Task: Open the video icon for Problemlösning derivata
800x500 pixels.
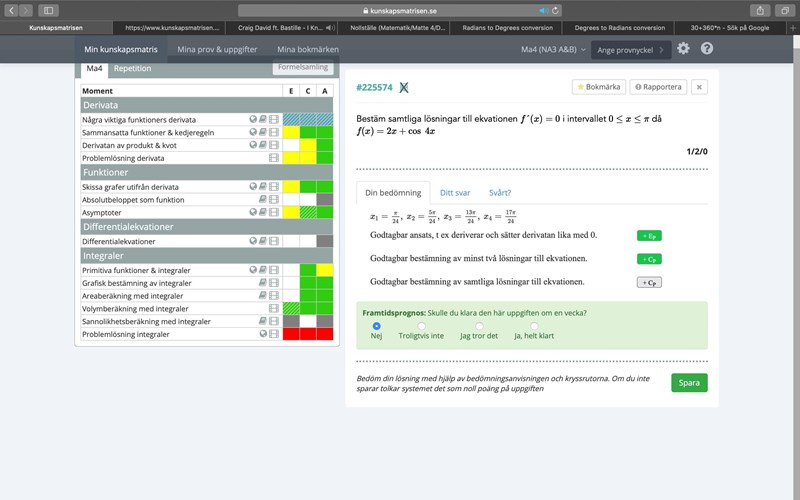Action: pos(274,158)
